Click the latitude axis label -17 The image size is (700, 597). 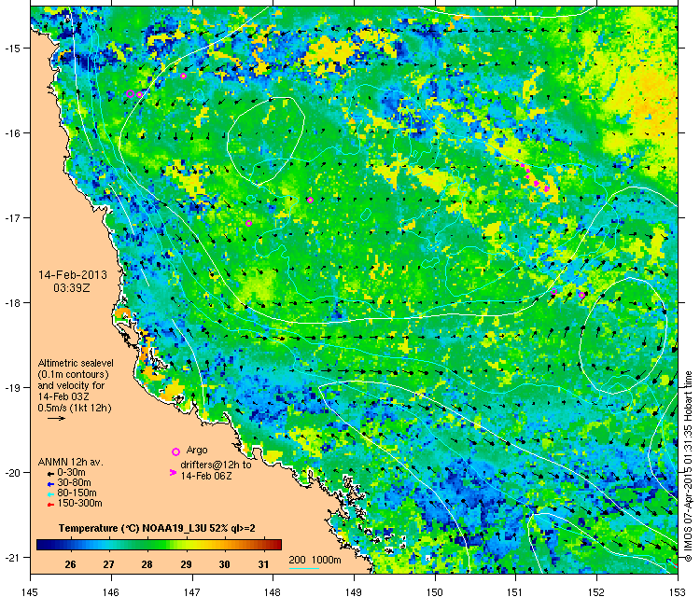(12, 217)
